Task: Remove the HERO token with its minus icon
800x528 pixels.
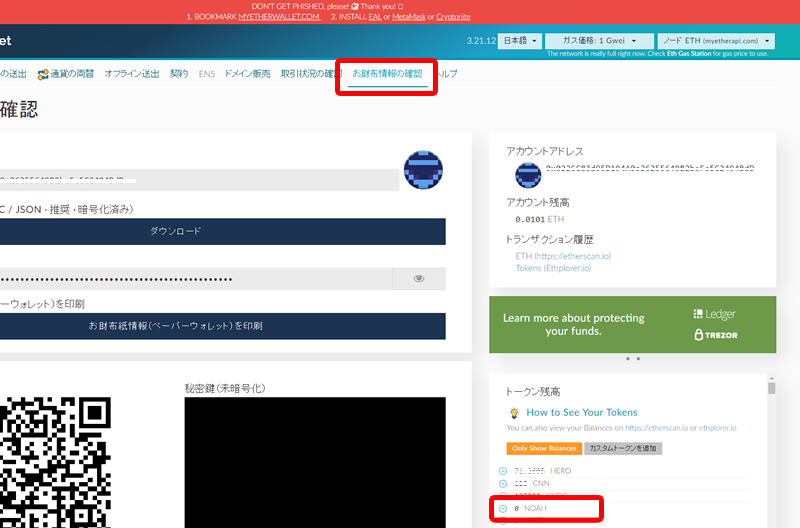Action: pyautogui.click(x=503, y=471)
